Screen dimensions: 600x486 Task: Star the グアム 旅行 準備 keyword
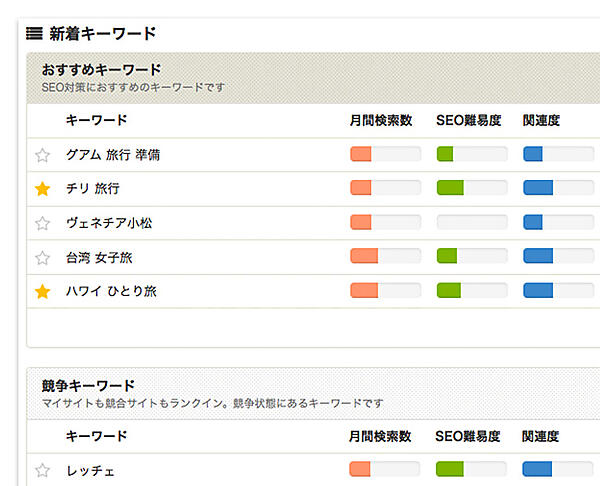tap(42, 155)
